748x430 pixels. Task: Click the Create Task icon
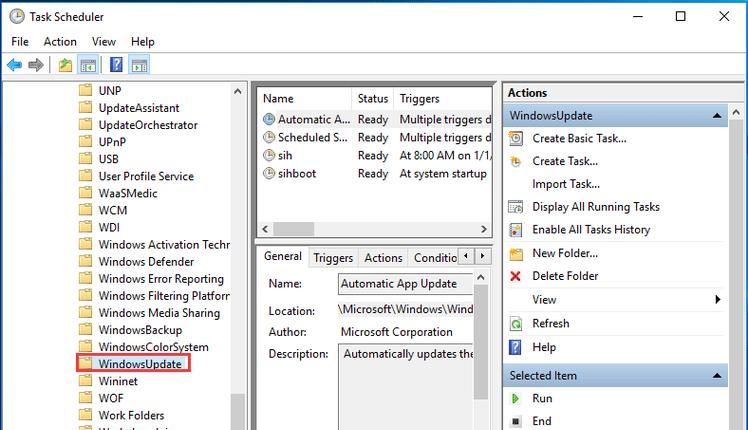pyautogui.click(x=516, y=161)
